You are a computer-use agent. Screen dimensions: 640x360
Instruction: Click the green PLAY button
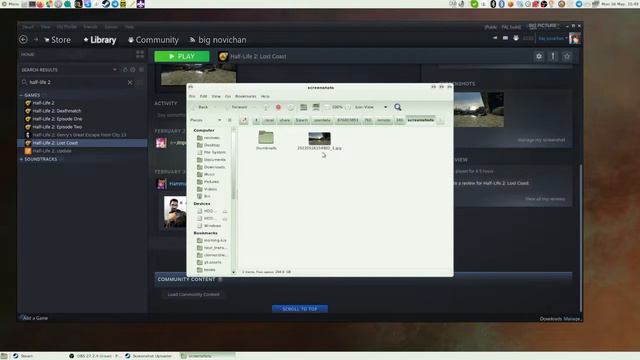point(182,56)
